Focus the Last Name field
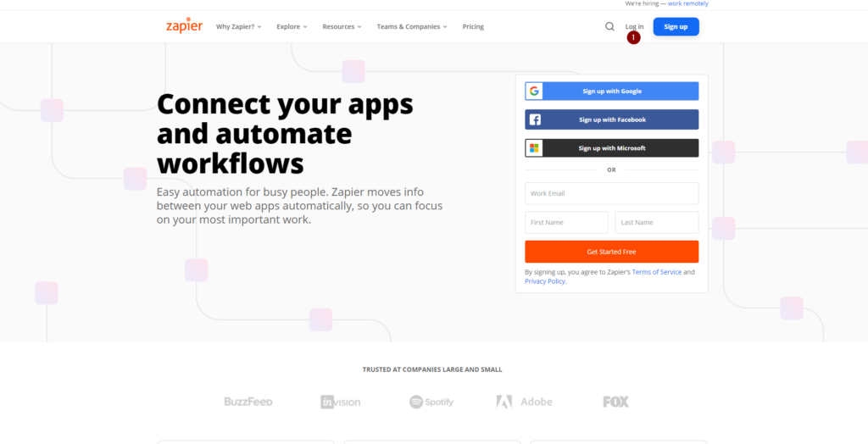This screenshot has width=868, height=444. click(657, 223)
